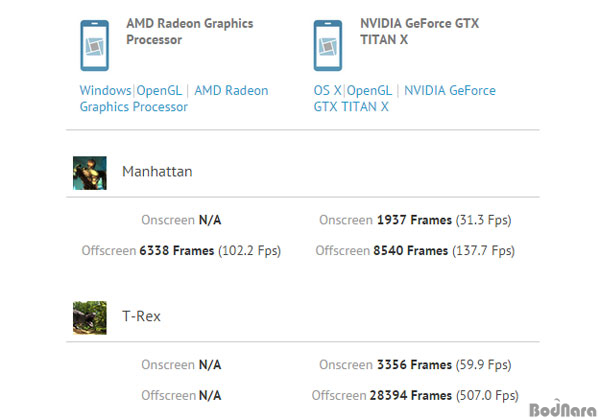This screenshot has height=420, width=600.
Task: Open the OpenGL link under AMD Radeon
Action: tap(159, 90)
